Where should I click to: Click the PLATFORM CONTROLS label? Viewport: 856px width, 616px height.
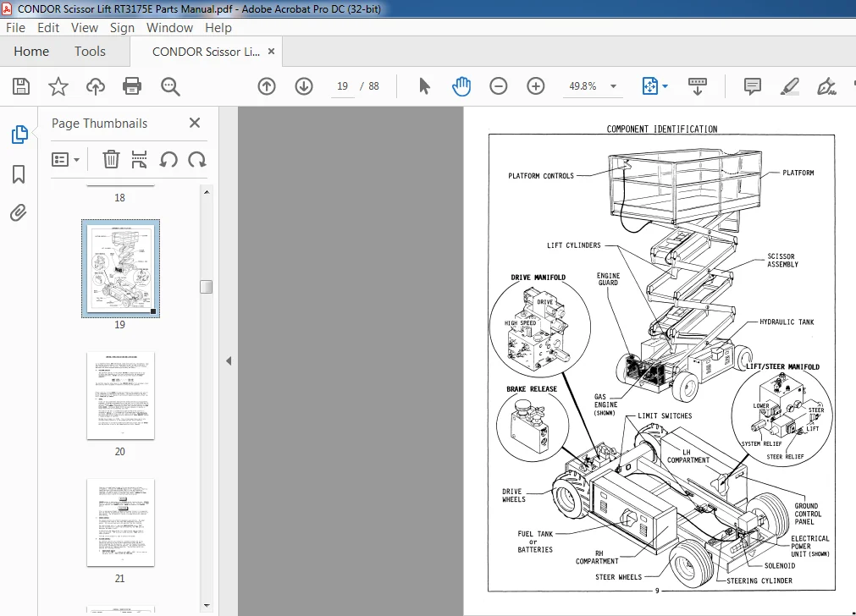click(541, 176)
